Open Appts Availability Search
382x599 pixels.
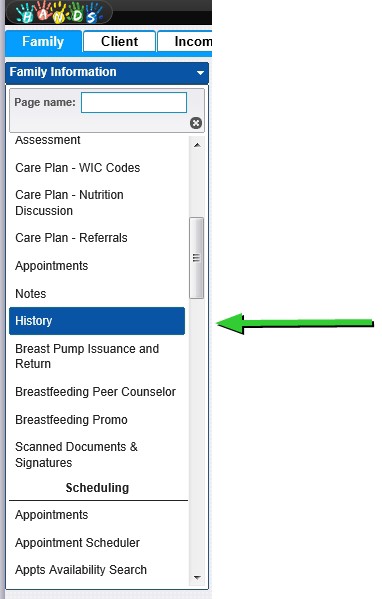tap(81, 570)
